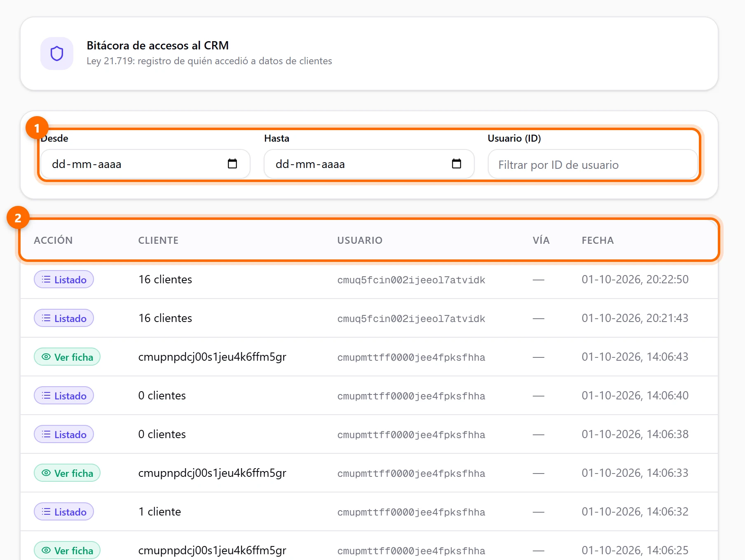The width and height of the screenshot is (745, 560).
Task: Click the date 01-10-2026, 14:06:33
Action: click(635, 473)
